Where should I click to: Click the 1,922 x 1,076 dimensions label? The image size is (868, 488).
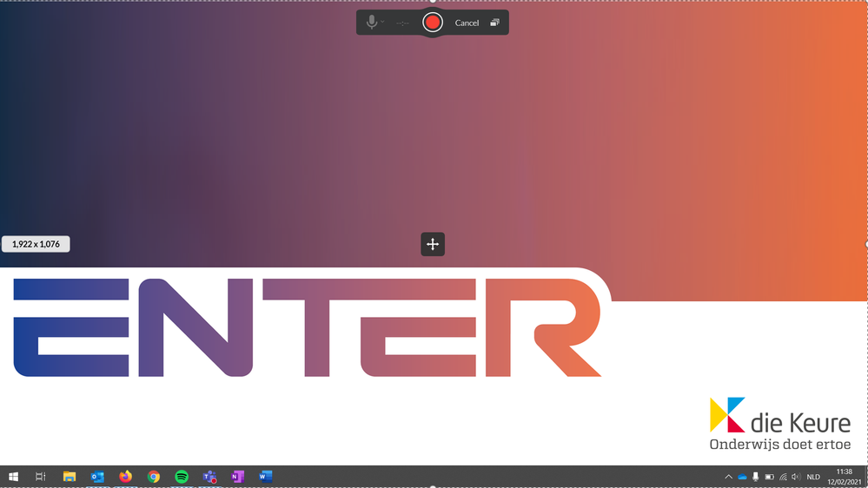36,244
